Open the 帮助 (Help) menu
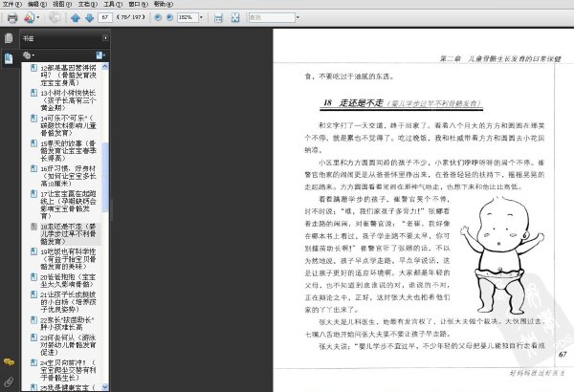574x392 pixels. pyautogui.click(x=164, y=4)
